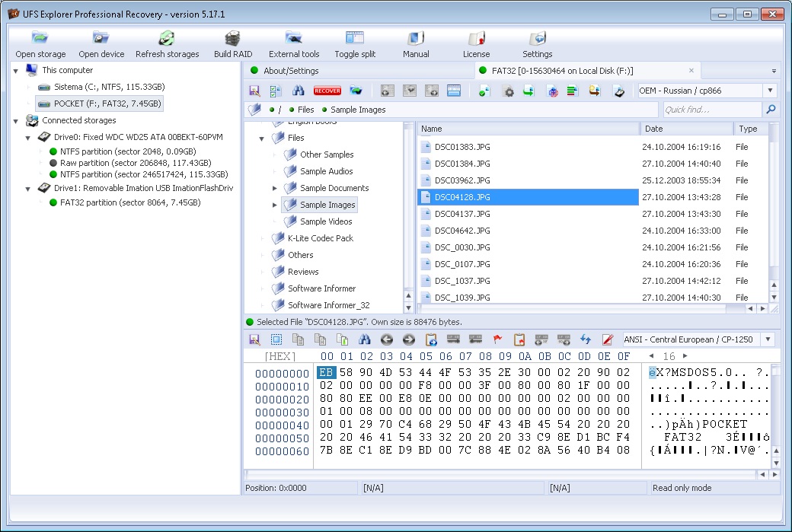
Task: Collapse the Drive0 Fixed WDC node
Action: [x=27, y=138]
